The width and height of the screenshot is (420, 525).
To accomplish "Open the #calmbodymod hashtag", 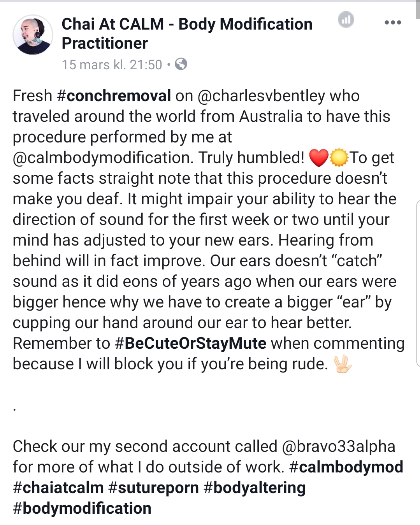I will pyautogui.click(x=346, y=467).
